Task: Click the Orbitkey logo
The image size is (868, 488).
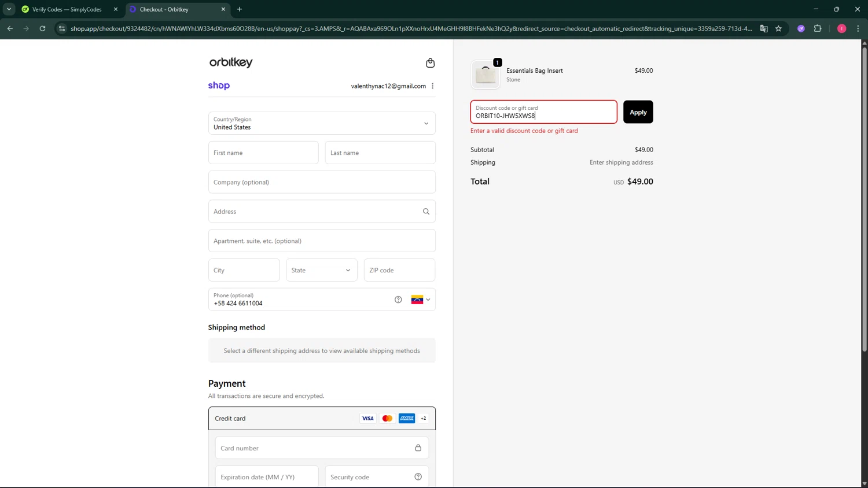Action: (231, 62)
